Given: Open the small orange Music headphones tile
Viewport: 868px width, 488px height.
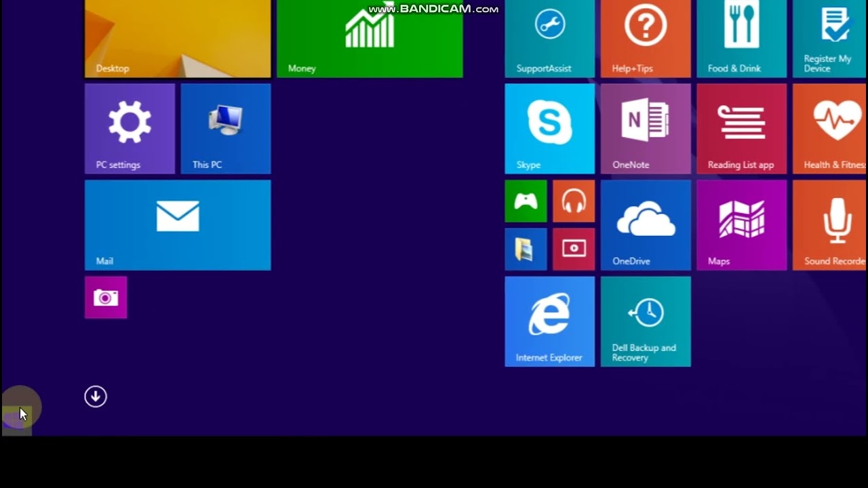Looking at the screenshot, I should [574, 201].
